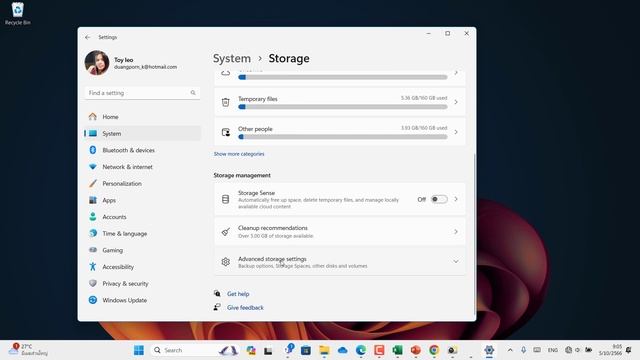Open PowerPoint from taskbar

pos(416,350)
